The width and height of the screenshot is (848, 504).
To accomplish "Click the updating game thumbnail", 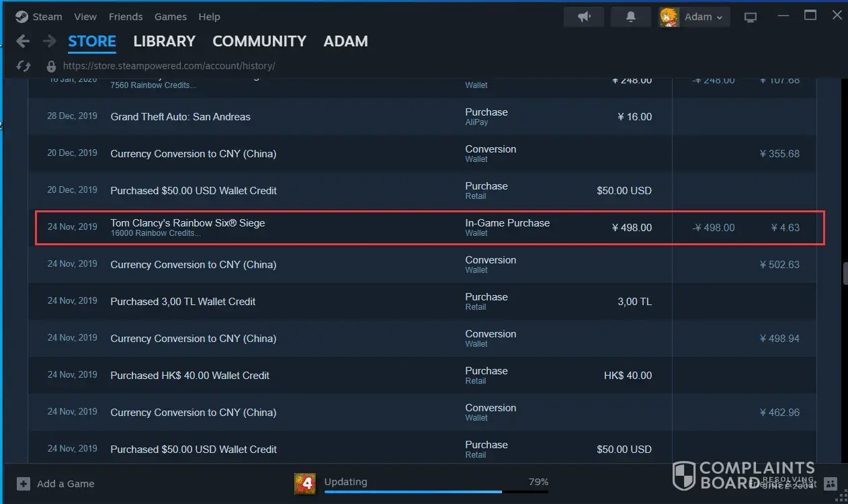I will 305,483.
